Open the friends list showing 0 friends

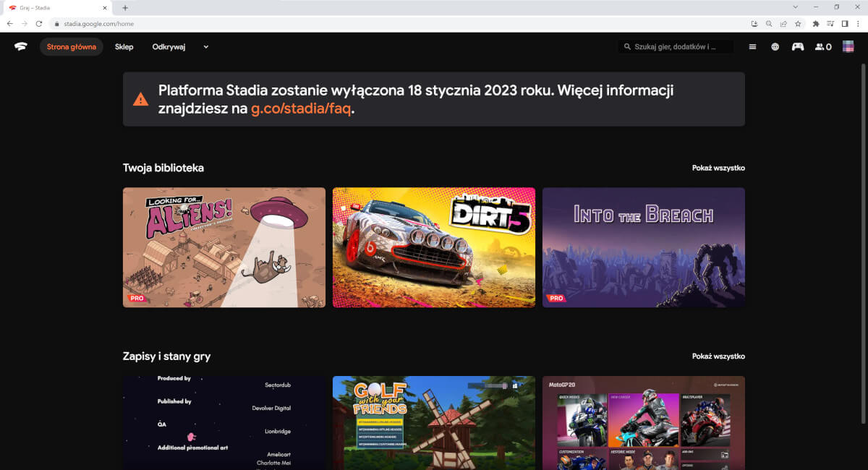pyautogui.click(x=822, y=46)
